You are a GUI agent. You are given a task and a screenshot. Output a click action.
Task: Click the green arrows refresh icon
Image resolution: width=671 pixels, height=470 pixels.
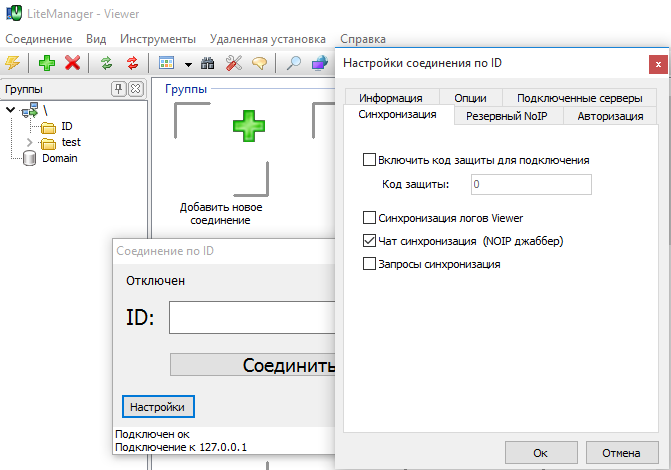tap(107, 63)
